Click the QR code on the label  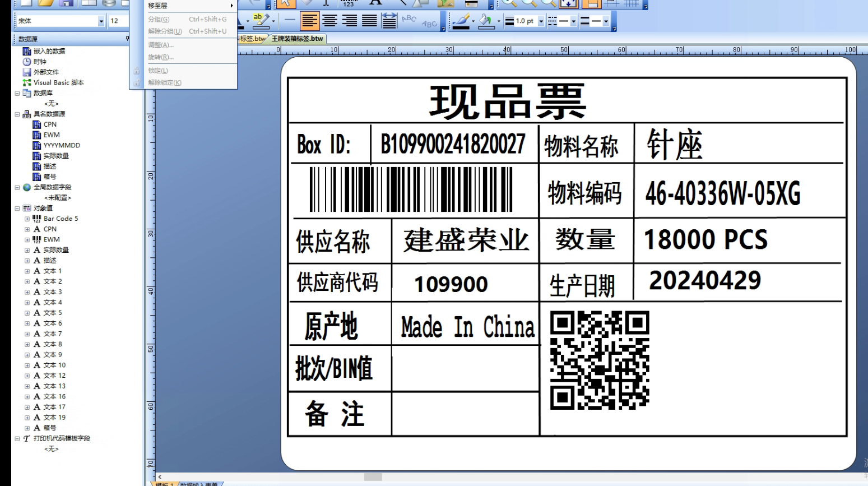[x=599, y=360]
